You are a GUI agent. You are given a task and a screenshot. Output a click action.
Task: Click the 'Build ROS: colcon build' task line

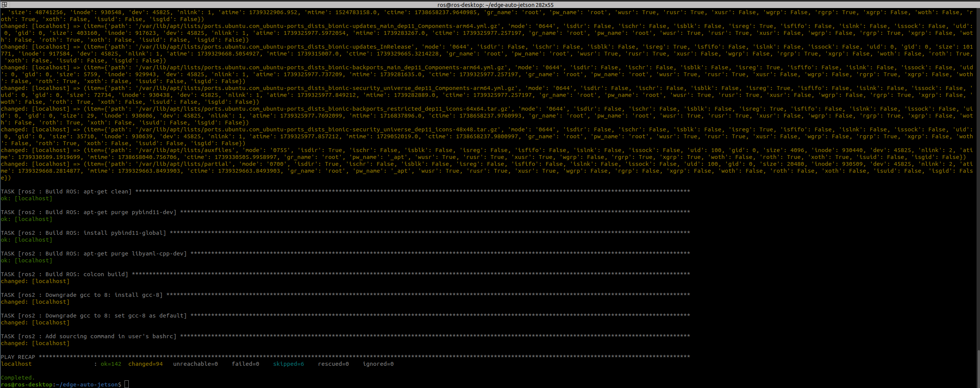coord(345,274)
